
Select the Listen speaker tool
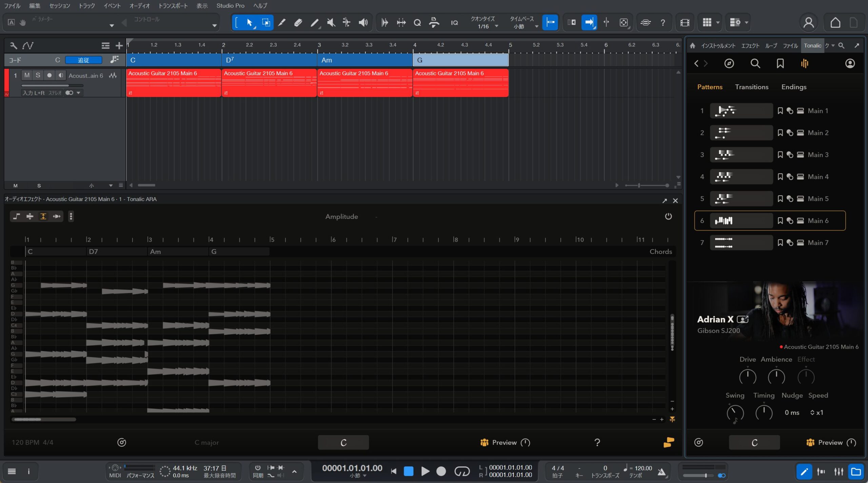point(363,23)
